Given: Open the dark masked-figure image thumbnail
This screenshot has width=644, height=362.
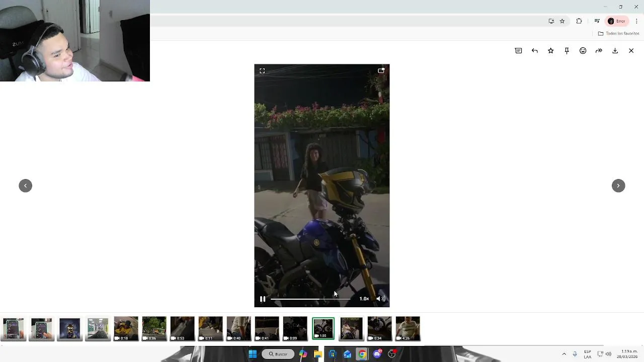Looking at the screenshot, I should [69, 328].
